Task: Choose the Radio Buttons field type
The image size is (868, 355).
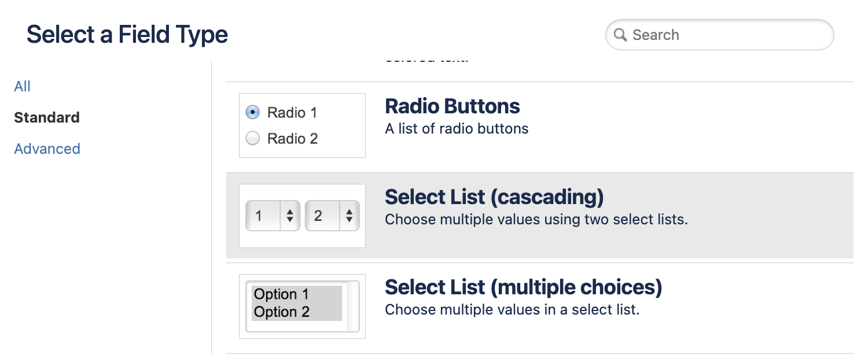Action: pos(452,107)
